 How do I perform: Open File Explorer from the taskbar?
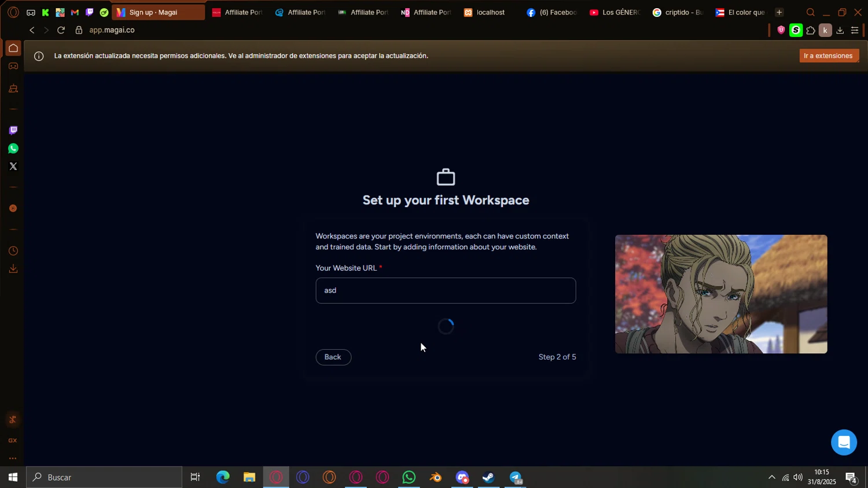[x=249, y=477]
